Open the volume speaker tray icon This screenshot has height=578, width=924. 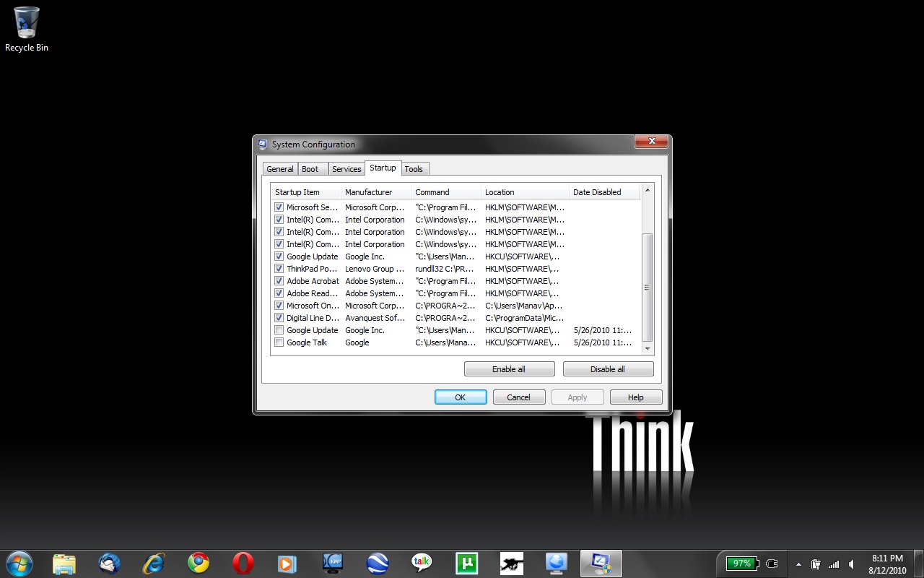pyautogui.click(x=853, y=564)
